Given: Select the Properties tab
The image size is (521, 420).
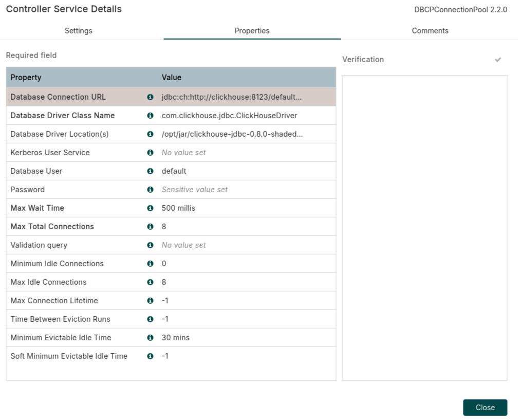Looking at the screenshot, I should tap(252, 31).
